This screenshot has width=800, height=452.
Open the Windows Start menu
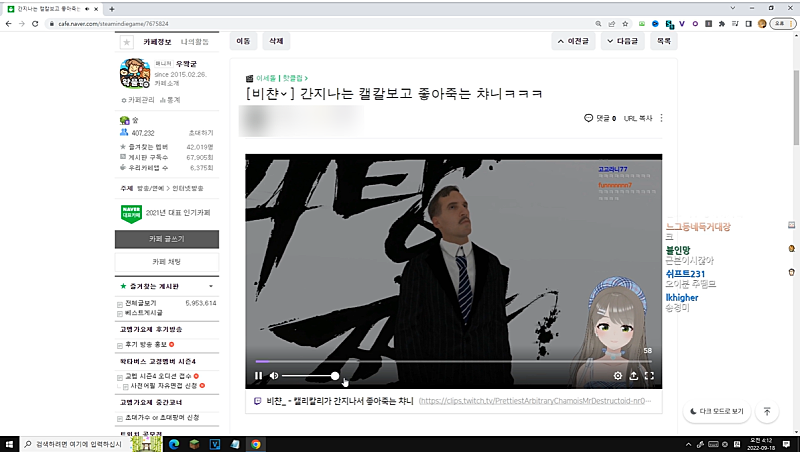pos(9,444)
